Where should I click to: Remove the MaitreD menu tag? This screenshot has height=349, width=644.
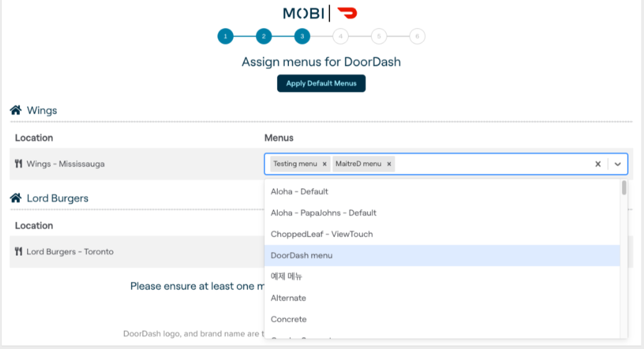[389, 164]
